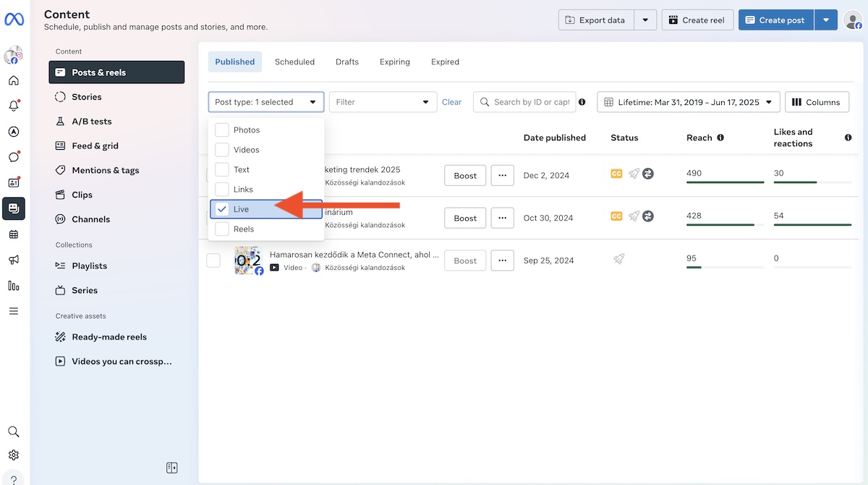The image size is (868, 485).
Task: Click info icon next to Likes and reactions
Action: pyautogui.click(x=848, y=138)
